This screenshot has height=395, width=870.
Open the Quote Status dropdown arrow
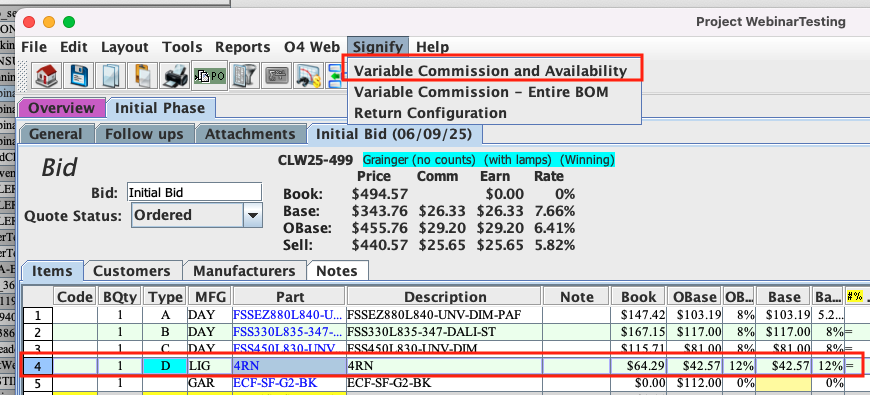tap(252, 215)
